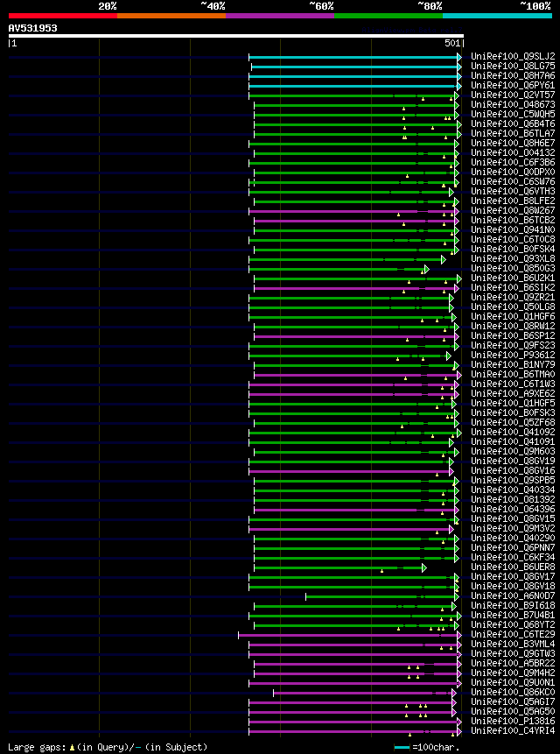Select the label UniRef100_B6TCB2
The width and height of the screenshot is (560, 754).
pyautogui.click(x=513, y=220)
